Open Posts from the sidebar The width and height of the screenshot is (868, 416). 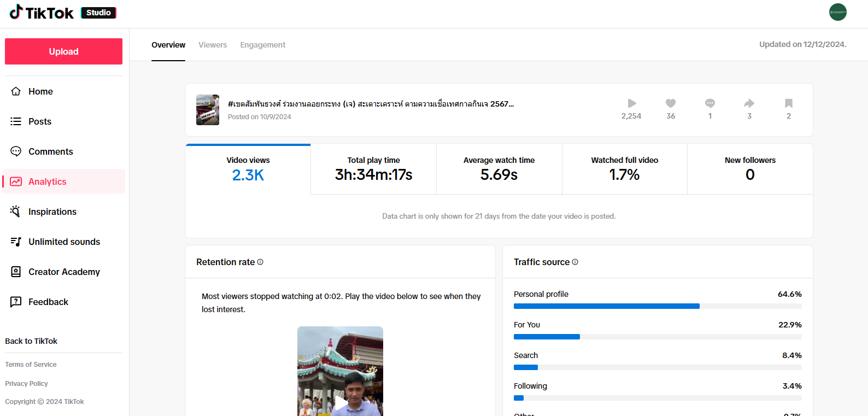pos(39,121)
